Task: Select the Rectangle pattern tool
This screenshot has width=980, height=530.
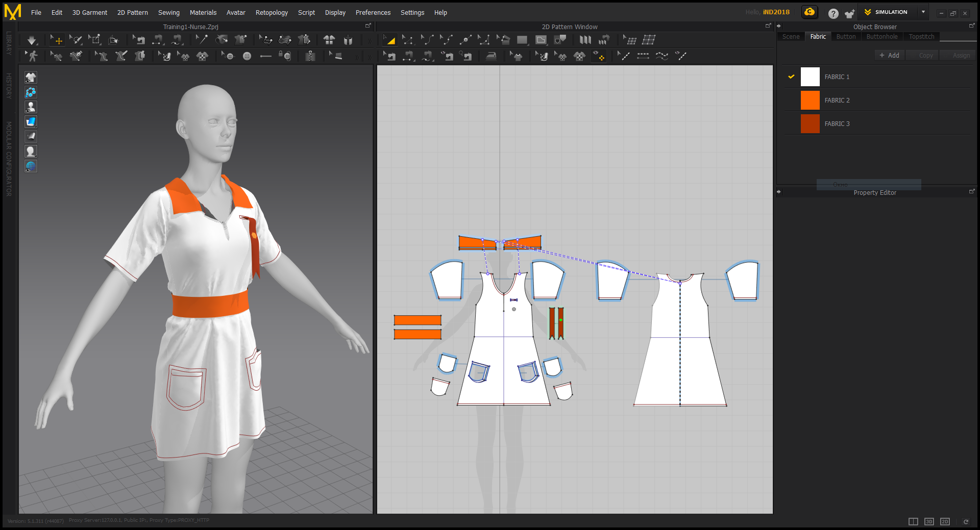Action: coord(522,40)
